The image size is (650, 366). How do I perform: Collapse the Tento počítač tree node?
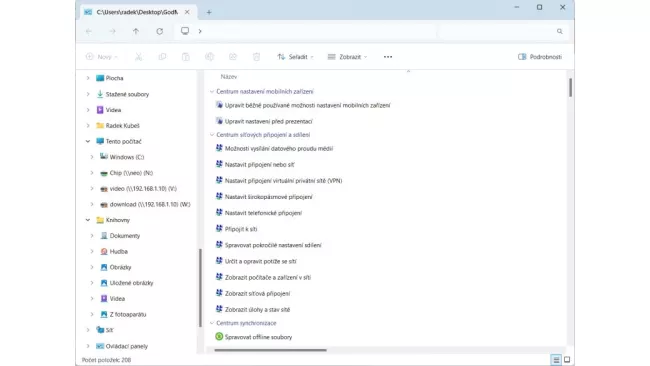click(88, 141)
